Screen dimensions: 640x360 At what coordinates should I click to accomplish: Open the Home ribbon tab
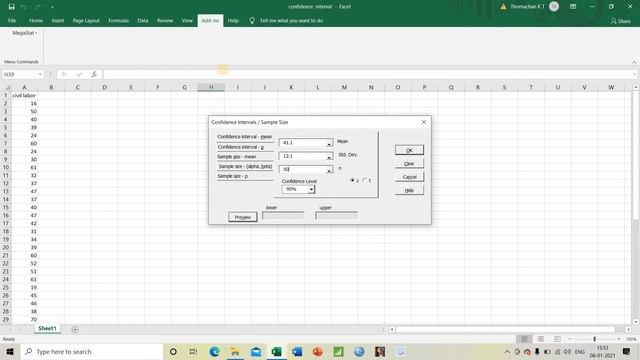36,20
